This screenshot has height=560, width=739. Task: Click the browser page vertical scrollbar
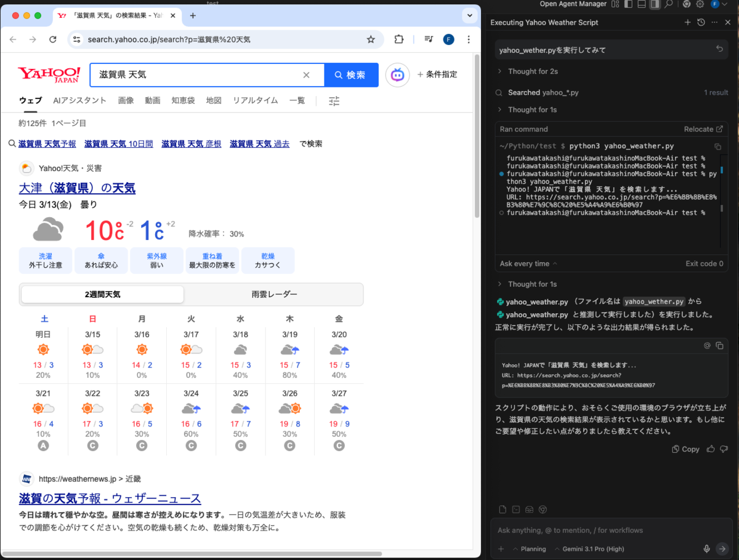(477, 135)
